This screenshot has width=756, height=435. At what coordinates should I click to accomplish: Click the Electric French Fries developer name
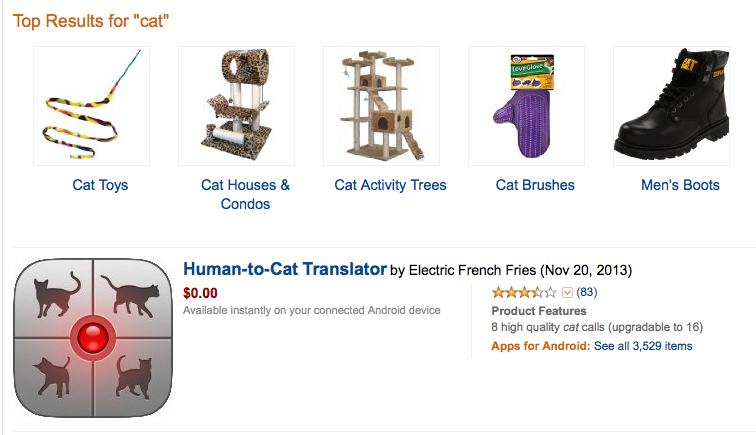tap(476, 270)
